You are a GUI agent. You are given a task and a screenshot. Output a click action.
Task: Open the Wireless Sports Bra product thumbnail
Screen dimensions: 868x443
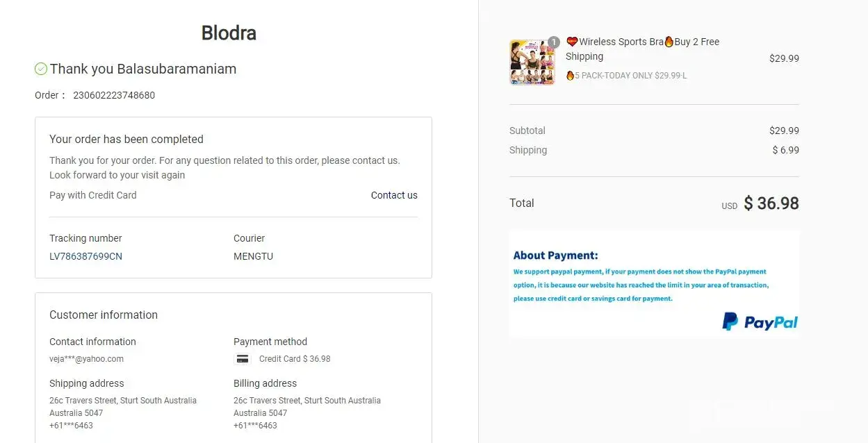pyautogui.click(x=532, y=62)
